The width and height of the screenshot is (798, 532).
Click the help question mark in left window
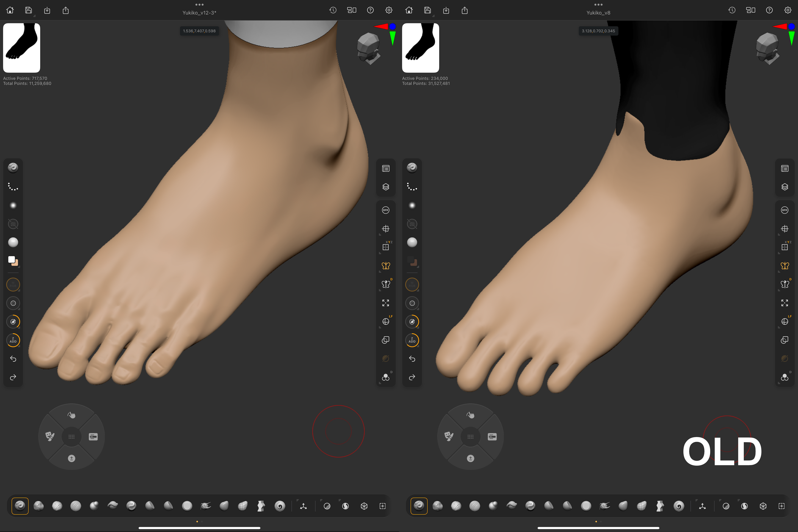370,10
